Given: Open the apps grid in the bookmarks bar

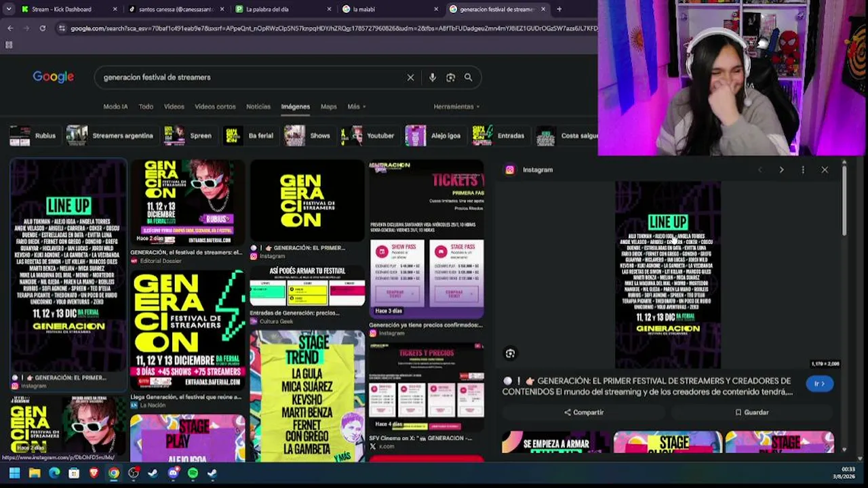Looking at the screenshot, I should click(9, 45).
